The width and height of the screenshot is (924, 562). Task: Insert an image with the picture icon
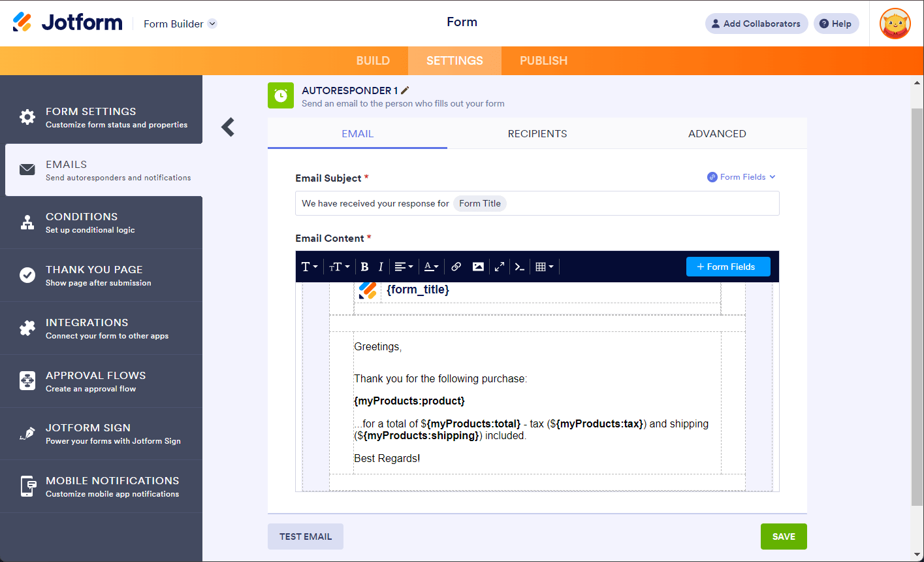pyautogui.click(x=478, y=267)
